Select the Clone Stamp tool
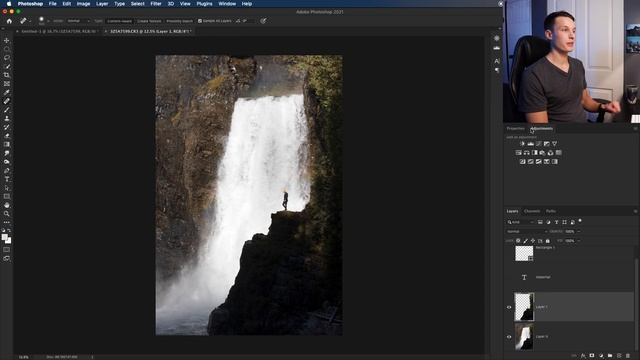Viewport: 640px width, 360px height. pyautogui.click(x=7, y=118)
